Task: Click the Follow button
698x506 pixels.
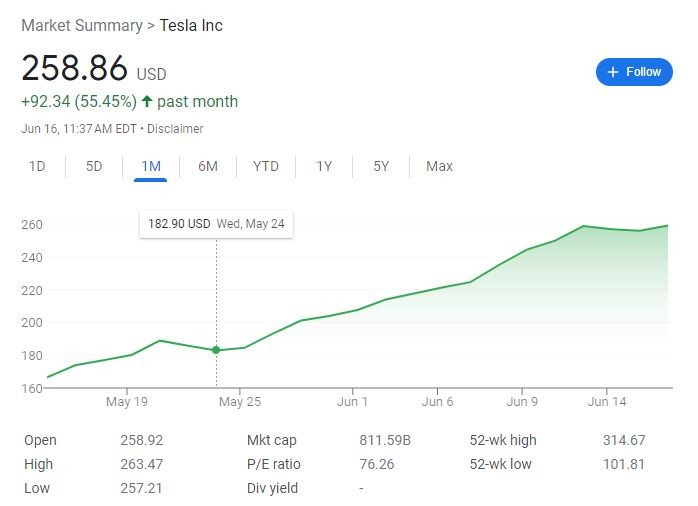Action: 633,72
